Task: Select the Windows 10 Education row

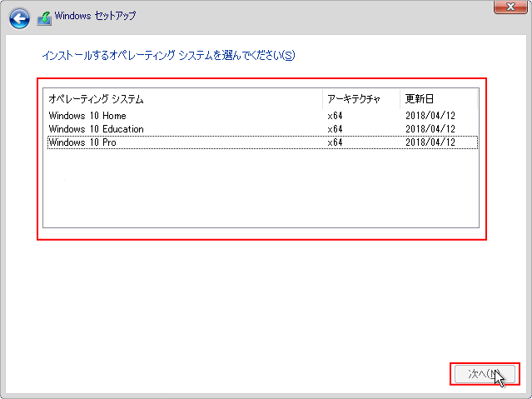Action: (x=262, y=129)
